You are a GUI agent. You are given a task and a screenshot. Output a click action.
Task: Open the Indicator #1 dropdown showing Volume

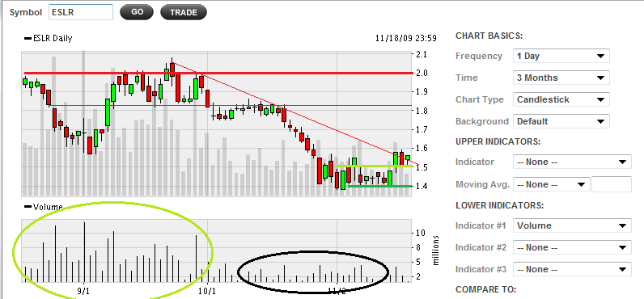[572, 225]
